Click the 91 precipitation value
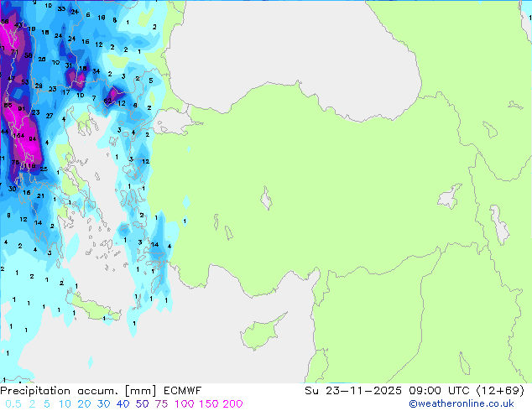The width and height of the screenshot is (532, 411). click(21, 109)
